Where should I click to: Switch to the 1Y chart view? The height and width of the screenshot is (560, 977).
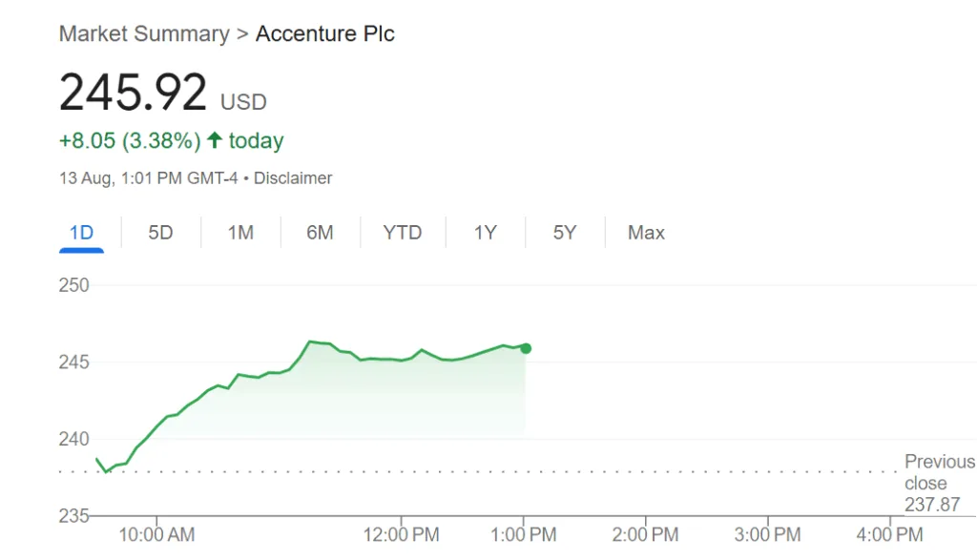485,233
